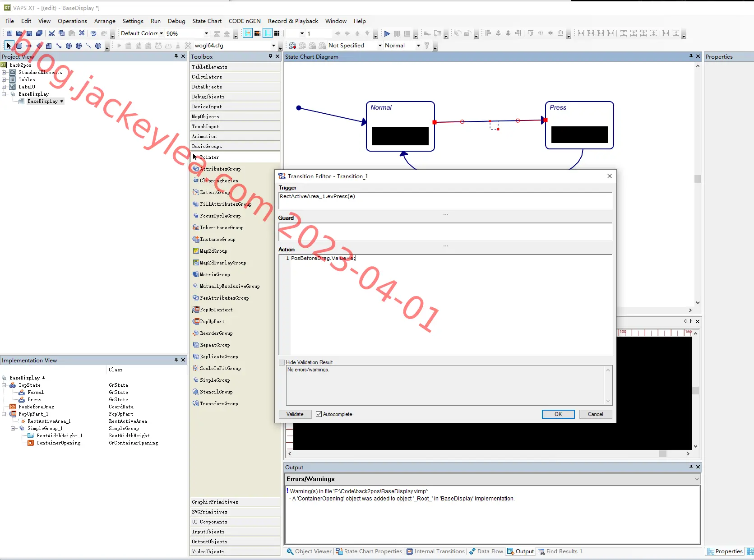This screenshot has height=560, width=754.
Task: Select the transition arrow tool
Action: coord(29,46)
